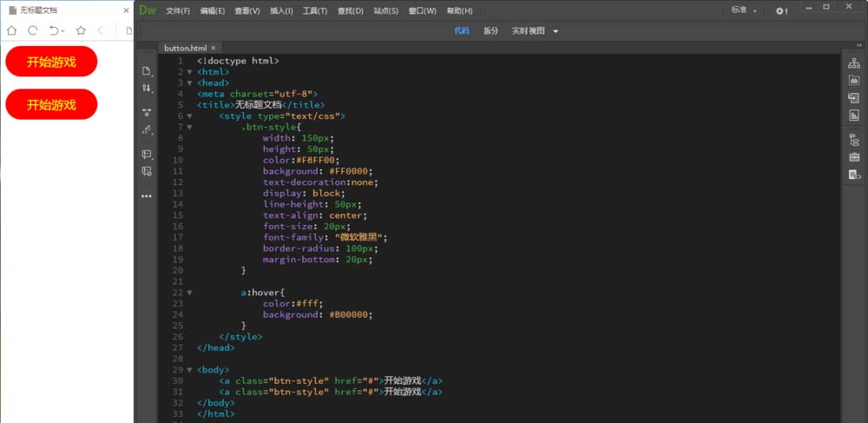Switch to 实时视图 view
Viewport: 868px width, 423px height.
(x=528, y=31)
